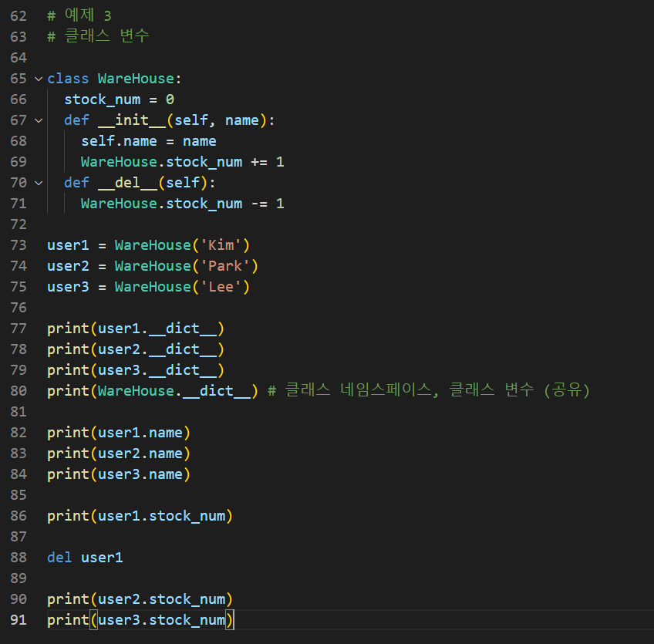Click 'print(user2.__dict__)' line
The width and height of the screenshot is (654, 644).
tap(136, 349)
